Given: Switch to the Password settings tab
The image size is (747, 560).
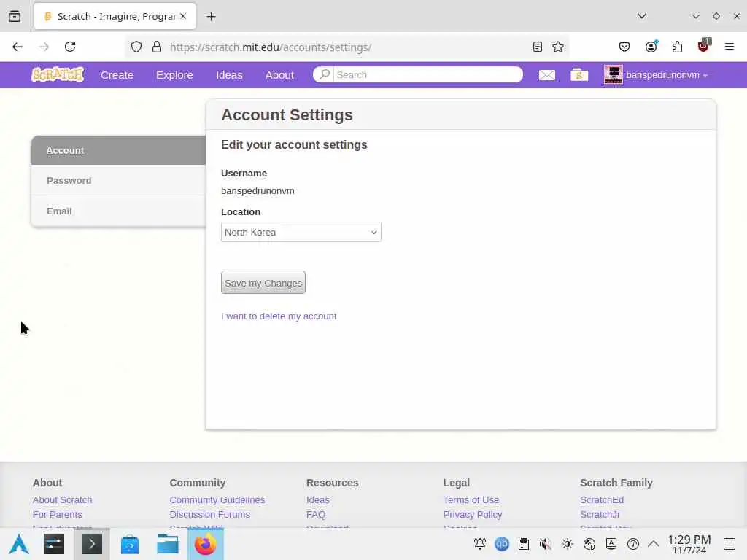Looking at the screenshot, I should pyautogui.click(x=119, y=181).
